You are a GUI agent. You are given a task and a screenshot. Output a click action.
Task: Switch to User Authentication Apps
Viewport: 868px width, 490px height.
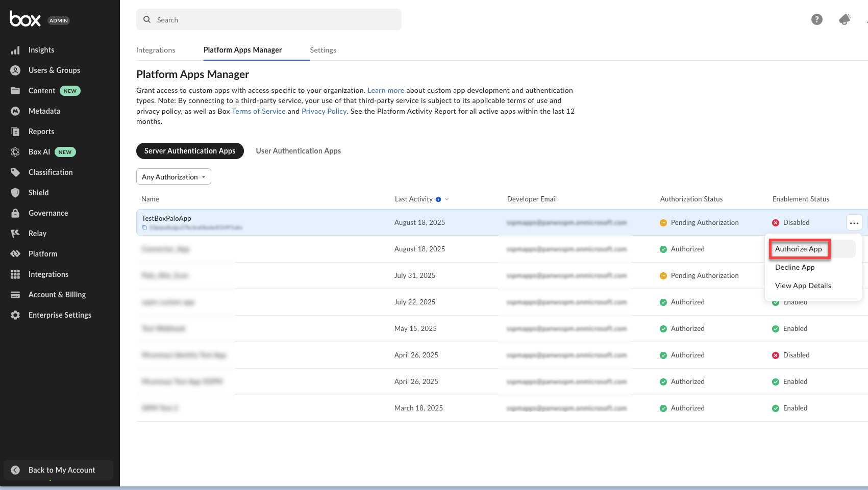tap(298, 151)
